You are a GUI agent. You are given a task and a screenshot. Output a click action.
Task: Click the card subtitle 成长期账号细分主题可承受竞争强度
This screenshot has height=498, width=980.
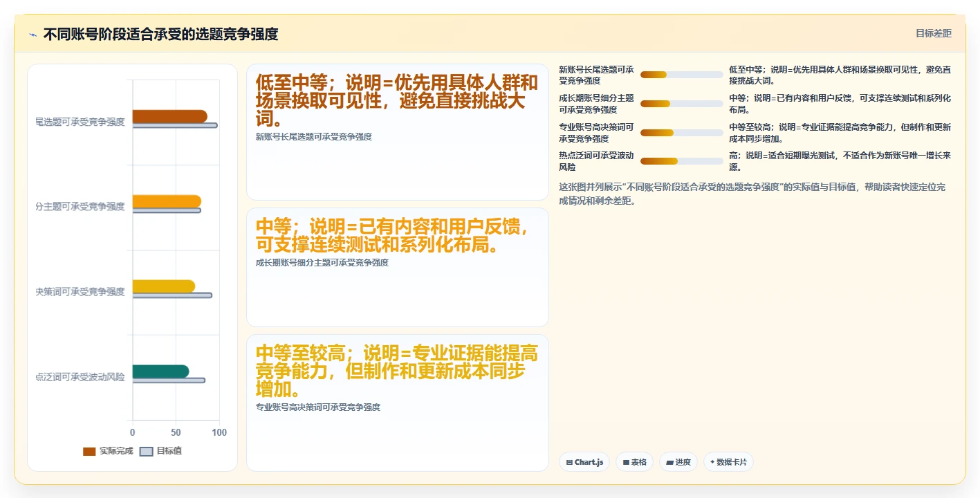(x=322, y=263)
